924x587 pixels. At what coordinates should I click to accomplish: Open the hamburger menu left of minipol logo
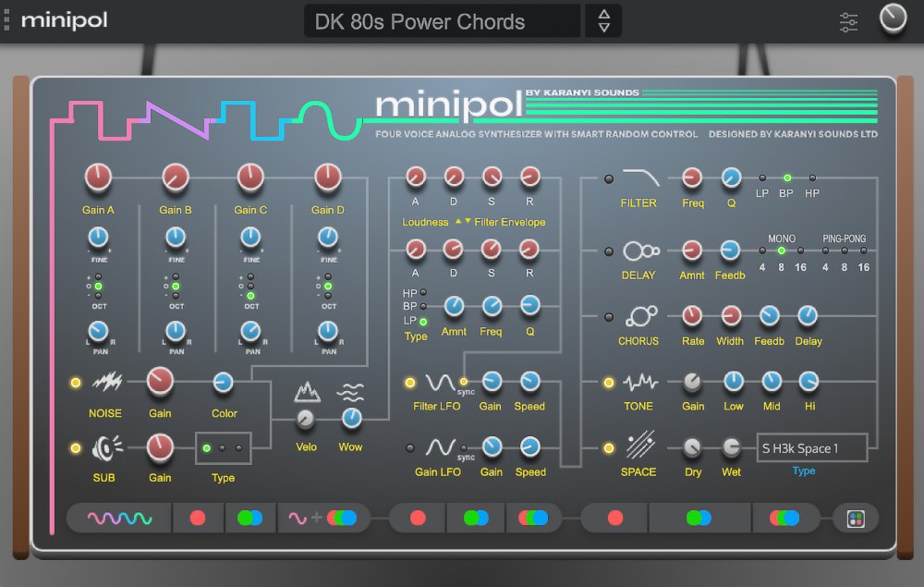click(x=7, y=20)
